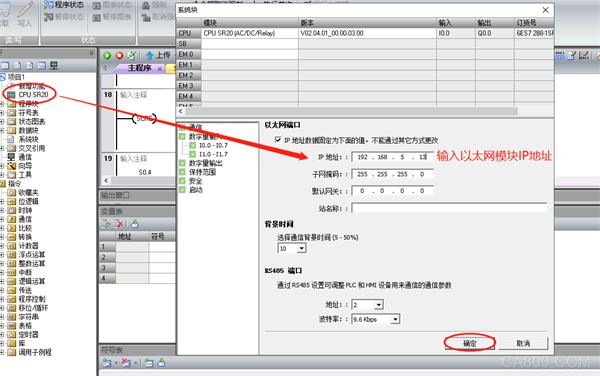This screenshot has height=376, width=600.
Task: Click the green Run PLC icon
Action: point(107,56)
